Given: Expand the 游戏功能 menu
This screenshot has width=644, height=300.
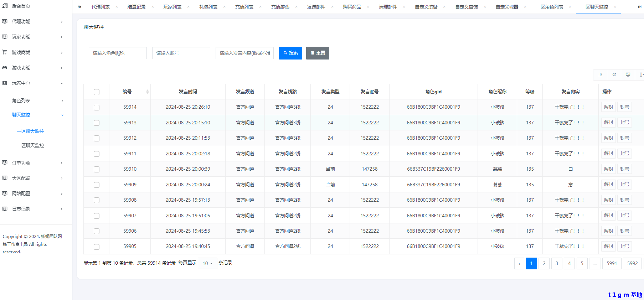Looking at the screenshot, I should pyautogui.click(x=62, y=68).
